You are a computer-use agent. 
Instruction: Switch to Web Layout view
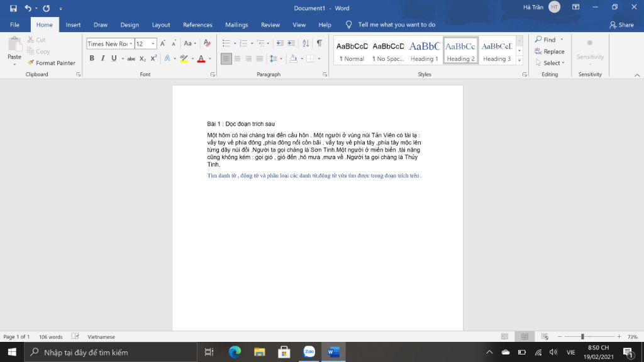coord(545,337)
